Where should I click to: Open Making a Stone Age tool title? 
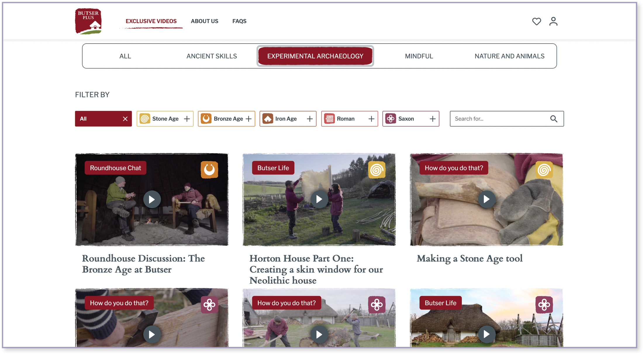tap(469, 259)
